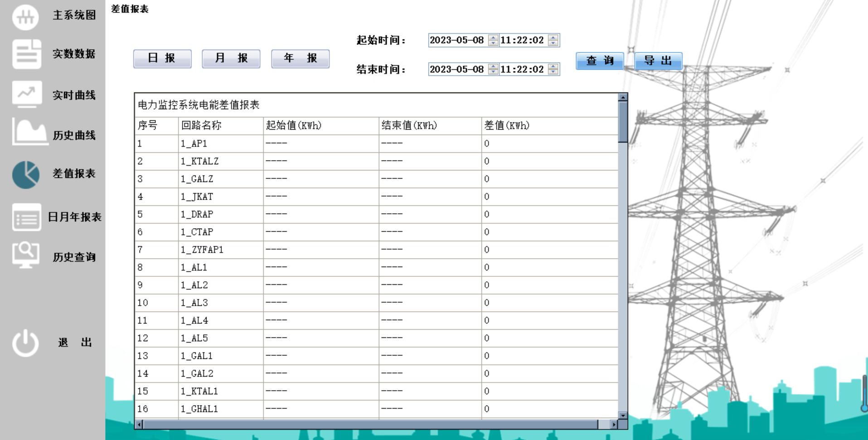Click the table's vertical scrollbar down arrow
This screenshot has width=868, height=440.
623,416
